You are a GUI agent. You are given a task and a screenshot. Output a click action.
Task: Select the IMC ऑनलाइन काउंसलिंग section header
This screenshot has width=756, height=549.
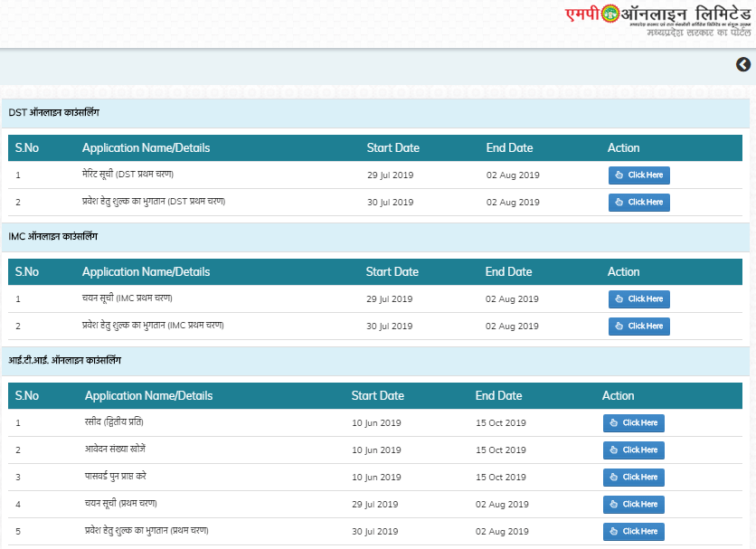[53, 237]
